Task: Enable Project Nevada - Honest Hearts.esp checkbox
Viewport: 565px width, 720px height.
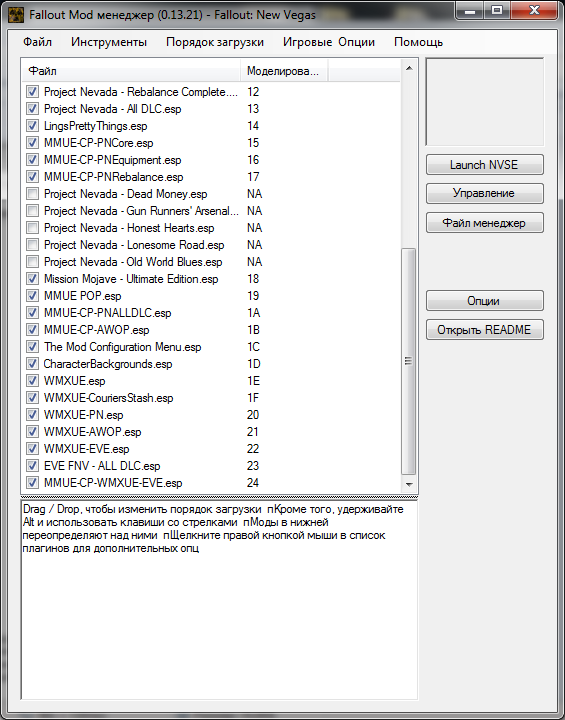Action: 32,228
